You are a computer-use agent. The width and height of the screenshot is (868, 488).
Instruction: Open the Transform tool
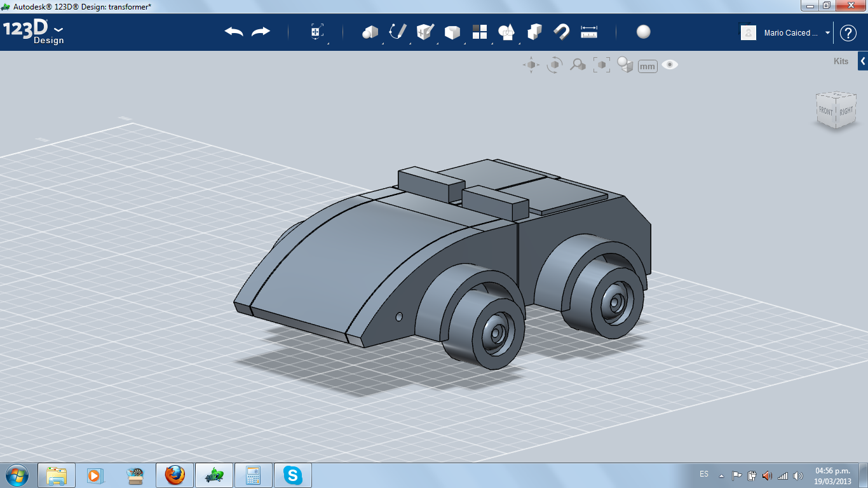coord(317,32)
